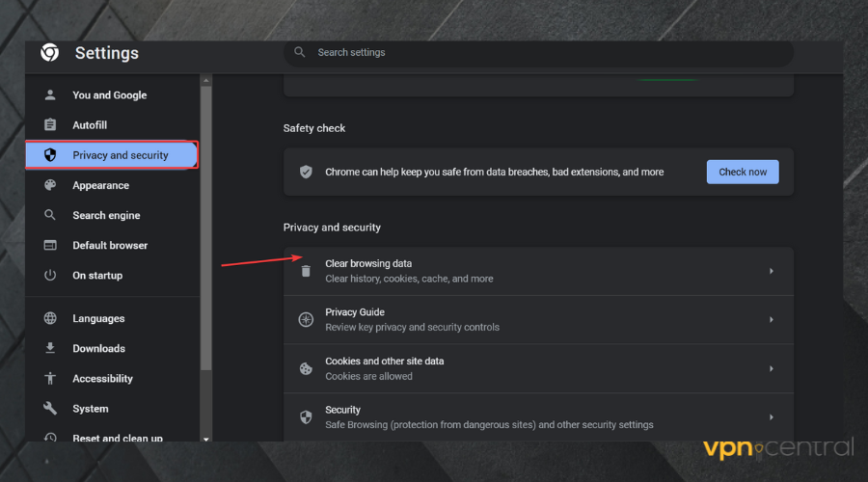Click the magnifier icon in search bar
The height and width of the screenshot is (482, 868).
[x=300, y=52]
